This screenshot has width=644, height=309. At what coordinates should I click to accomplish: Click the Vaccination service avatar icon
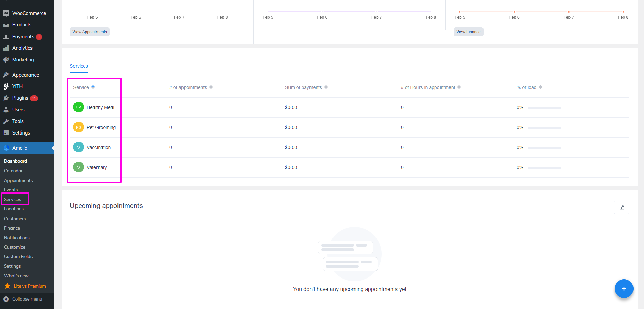click(79, 147)
